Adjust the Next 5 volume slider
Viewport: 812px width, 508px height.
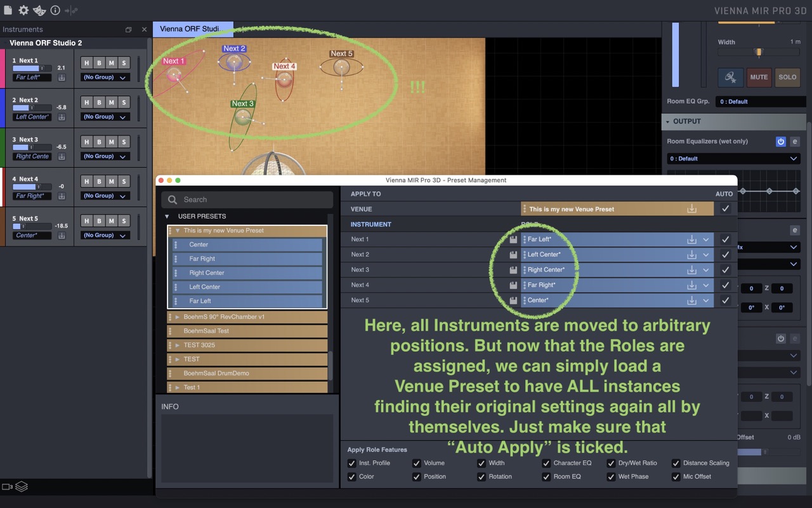coord(32,225)
